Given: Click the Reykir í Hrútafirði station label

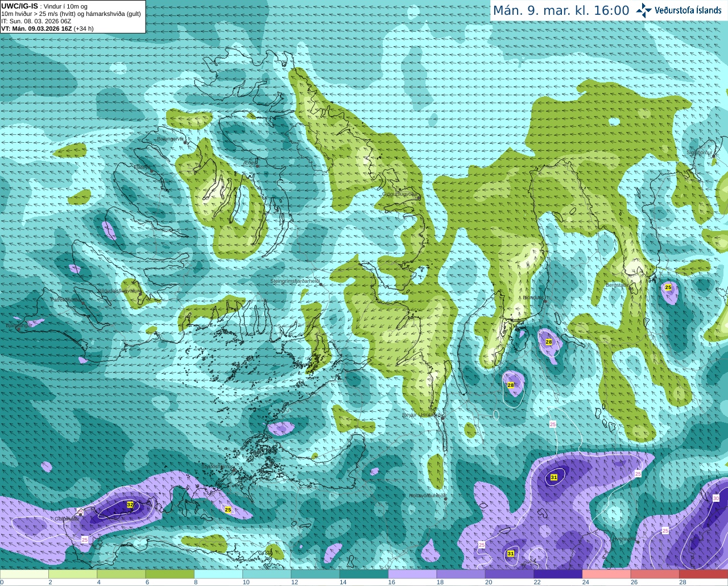Looking at the screenshot, I should pos(423,415).
